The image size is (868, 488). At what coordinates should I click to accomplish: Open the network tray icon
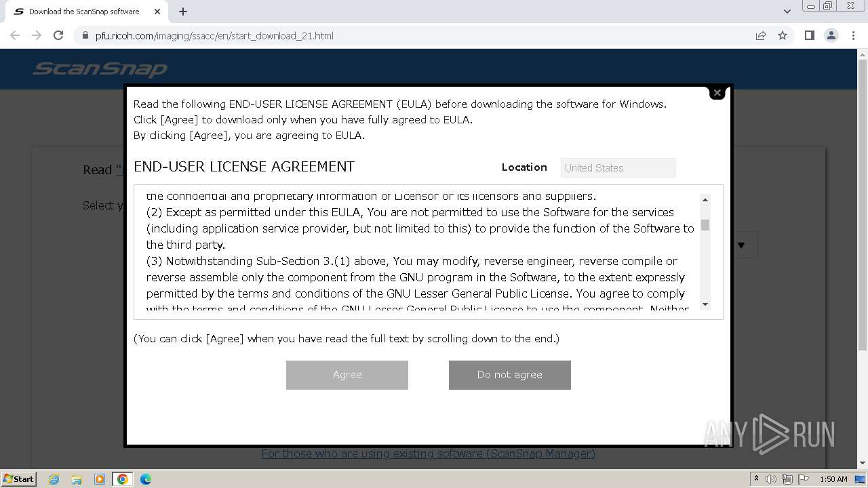787,479
